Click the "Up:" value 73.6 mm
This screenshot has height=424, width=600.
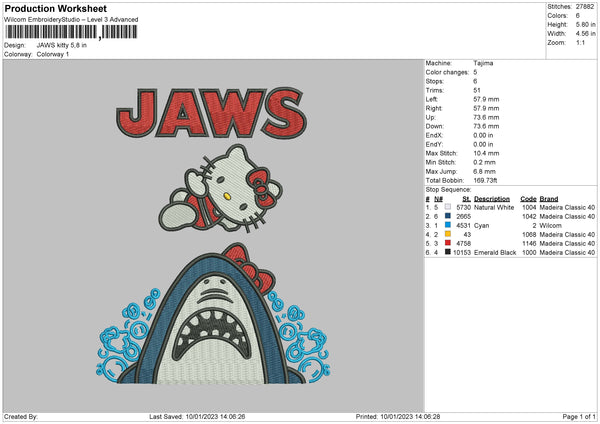click(x=486, y=117)
